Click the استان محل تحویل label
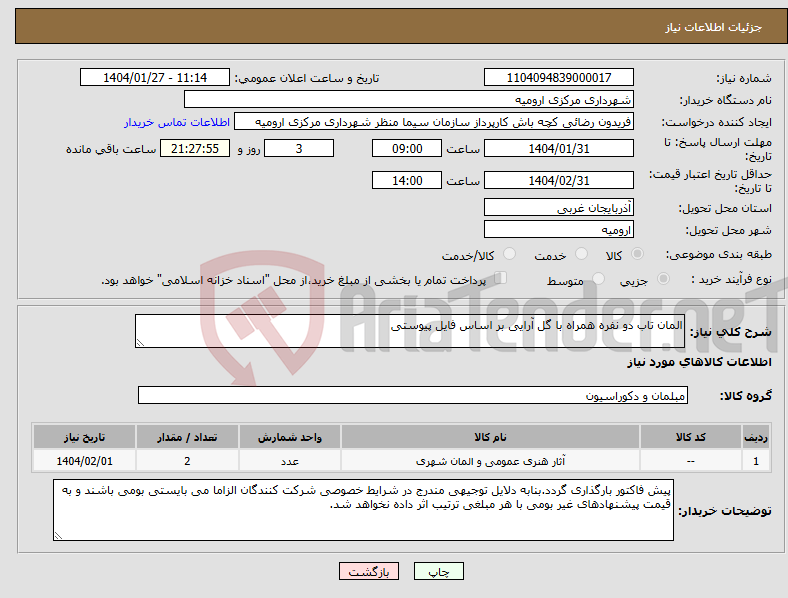Image resolution: width=788 pixels, height=598 pixels. [x=725, y=208]
